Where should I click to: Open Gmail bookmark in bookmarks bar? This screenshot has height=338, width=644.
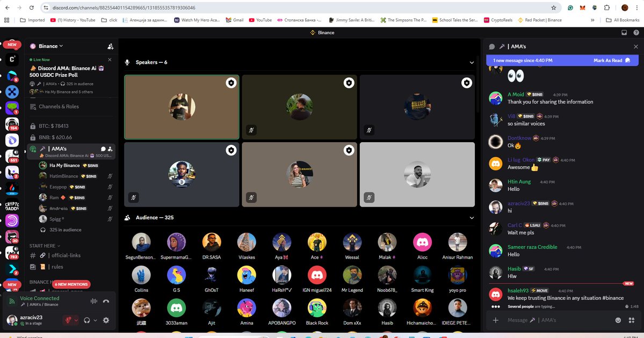(235, 20)
